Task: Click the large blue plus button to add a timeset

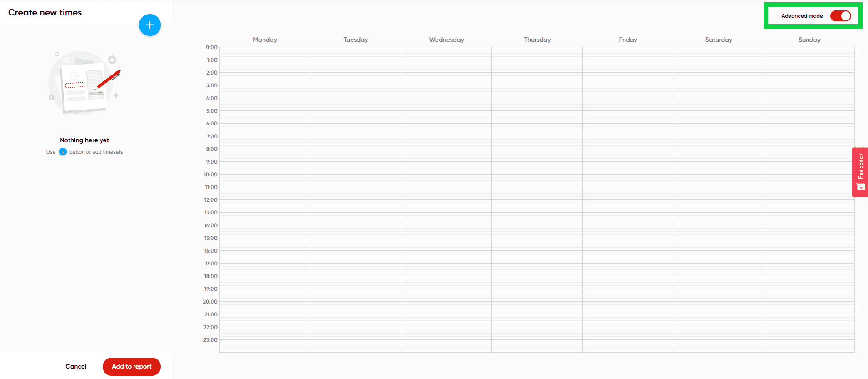Action: coord(149,25)
